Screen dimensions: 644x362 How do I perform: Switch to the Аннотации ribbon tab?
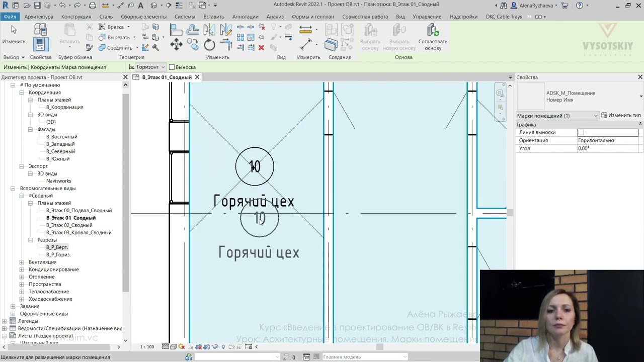(x=246, y=17)
